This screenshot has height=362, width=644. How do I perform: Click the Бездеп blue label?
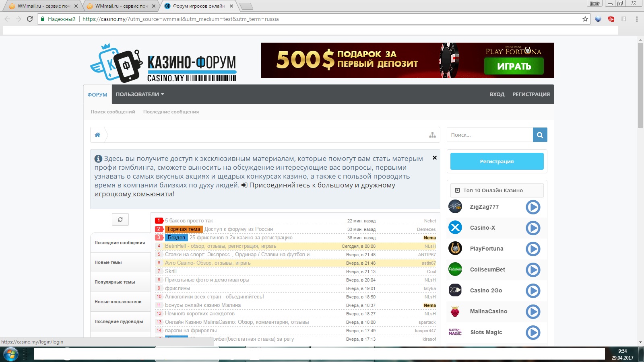(176, 238)
